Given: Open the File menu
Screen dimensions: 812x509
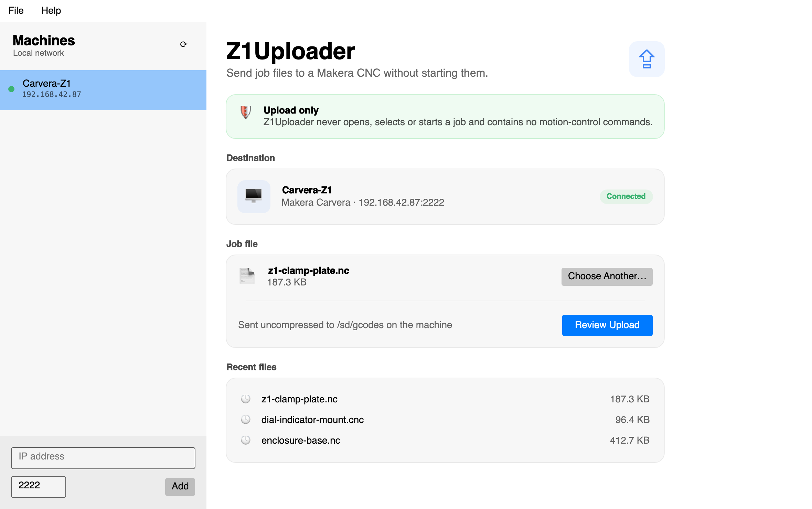Looking at the screenshot, I should coord(16,10).
